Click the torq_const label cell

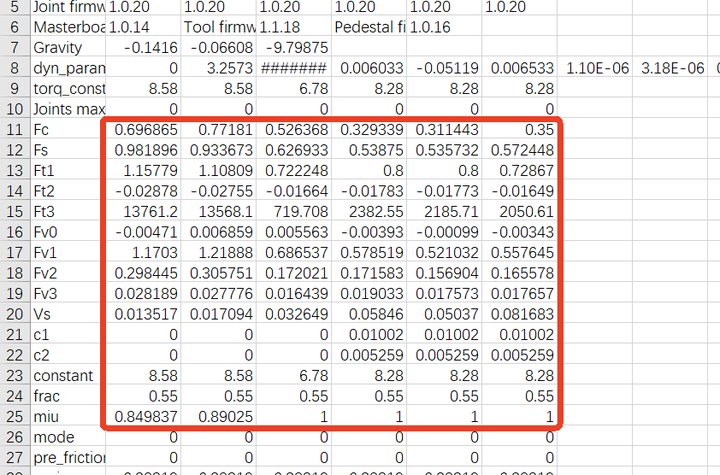point(66,89)
